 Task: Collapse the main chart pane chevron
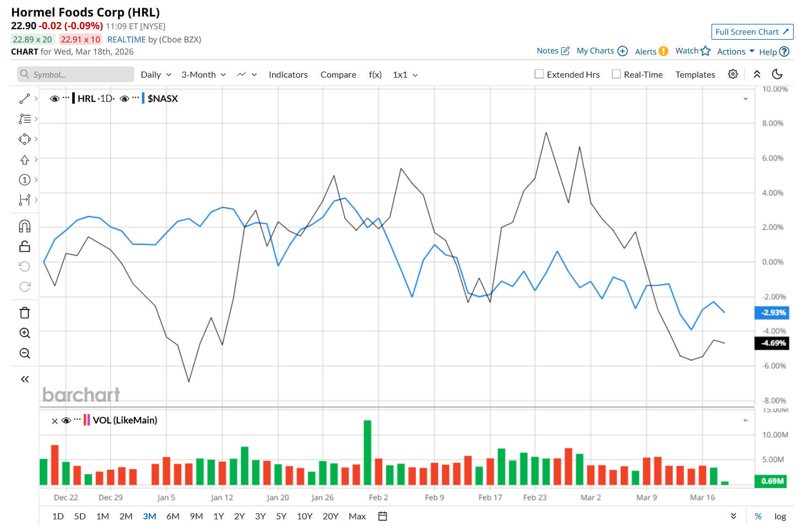tap(745, 99)
